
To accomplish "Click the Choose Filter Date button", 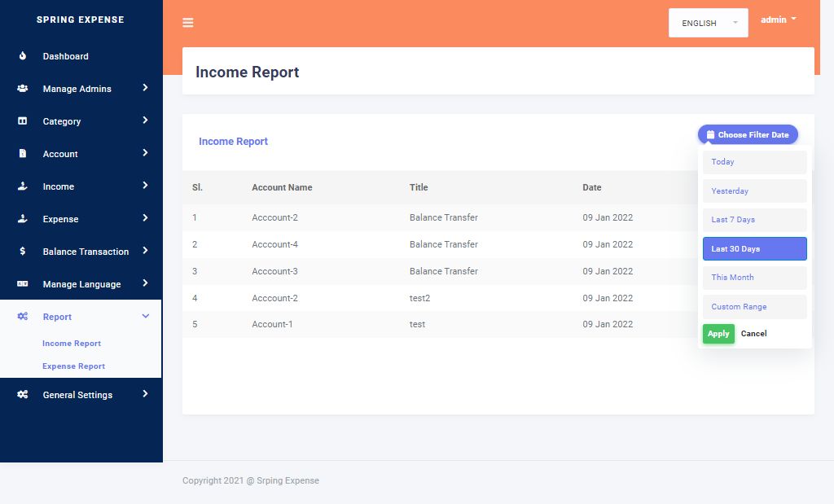I will [x=748, y=135].
